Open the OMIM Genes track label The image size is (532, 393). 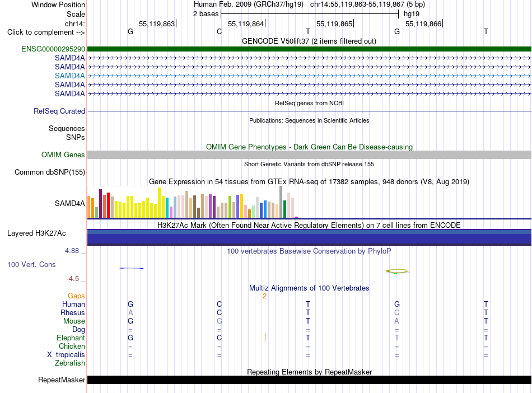[63, 155]
